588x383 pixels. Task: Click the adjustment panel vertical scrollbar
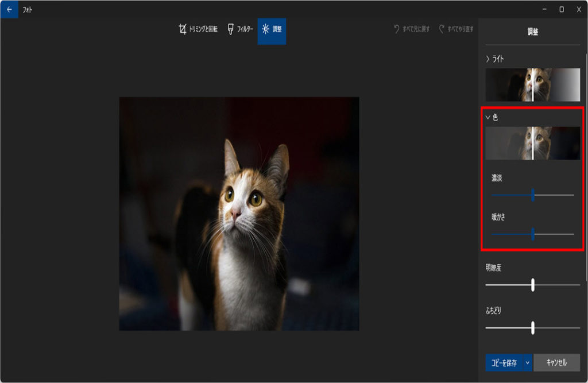tap(586, 115)
